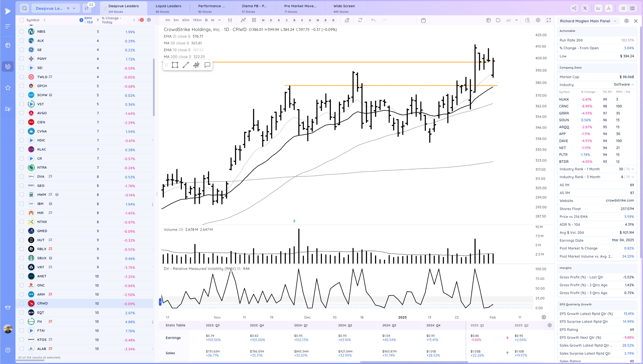This screenshot has width=643, height=364.
Task: Check the CRWD row checkbox
Action: coord(22,303)
